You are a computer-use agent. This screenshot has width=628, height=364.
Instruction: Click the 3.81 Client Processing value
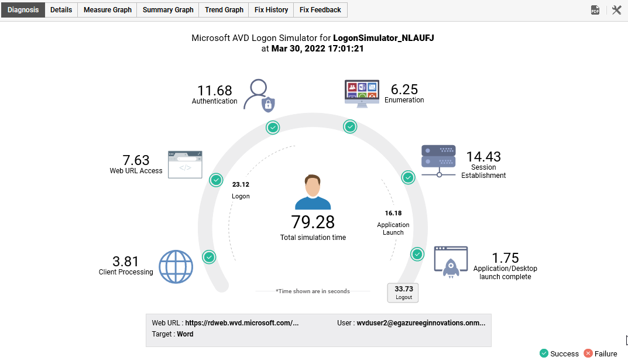pos(125,262)
